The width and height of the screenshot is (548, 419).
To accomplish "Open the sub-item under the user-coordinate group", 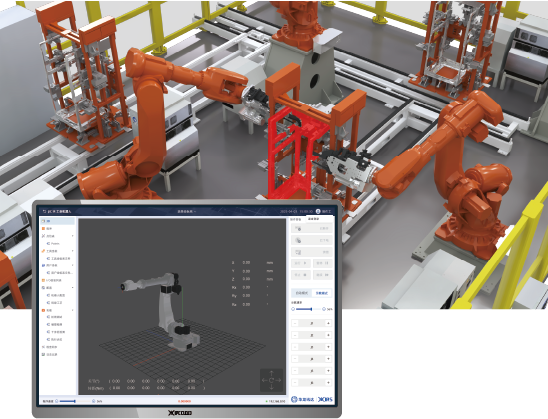I will pos(59,273).
